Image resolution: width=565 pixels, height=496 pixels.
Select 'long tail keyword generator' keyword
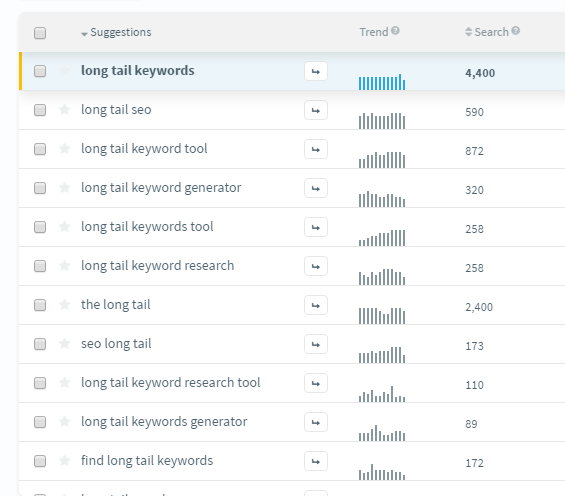pos(161,188)
